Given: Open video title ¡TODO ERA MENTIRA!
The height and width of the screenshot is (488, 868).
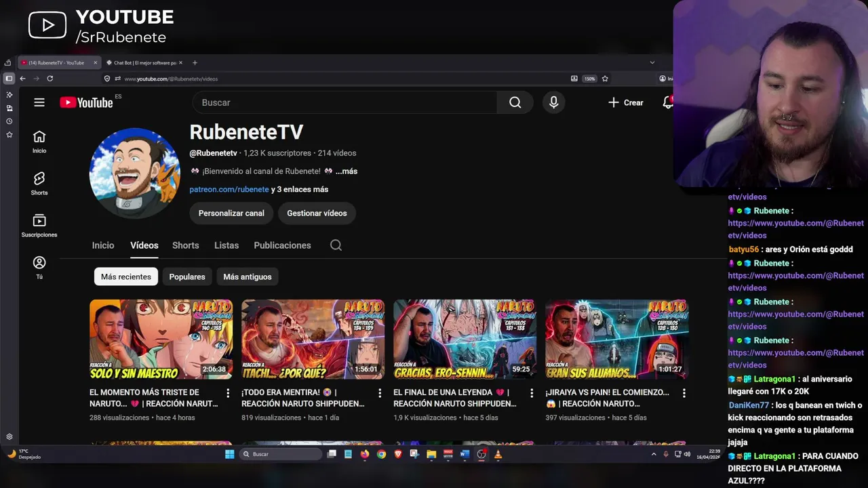Looking at the screenshot, I should (303, 398).
